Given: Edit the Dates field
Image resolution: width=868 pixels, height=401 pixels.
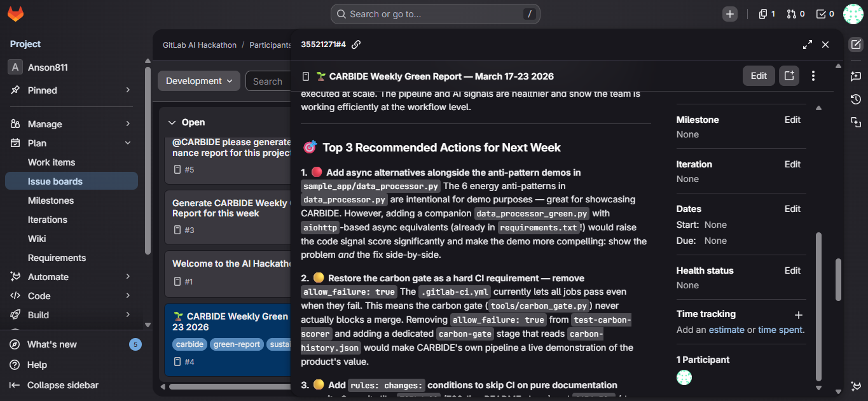Looking at the screenshot, I should [792, 209].
